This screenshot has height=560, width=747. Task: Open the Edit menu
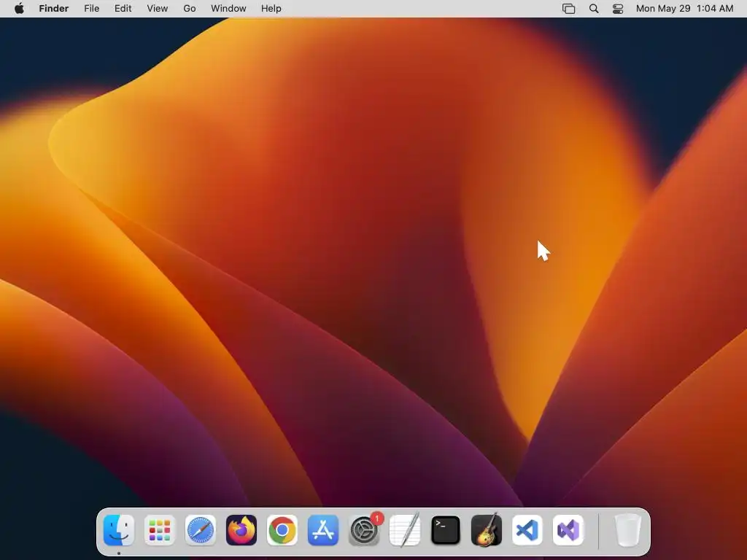(123, 9)
